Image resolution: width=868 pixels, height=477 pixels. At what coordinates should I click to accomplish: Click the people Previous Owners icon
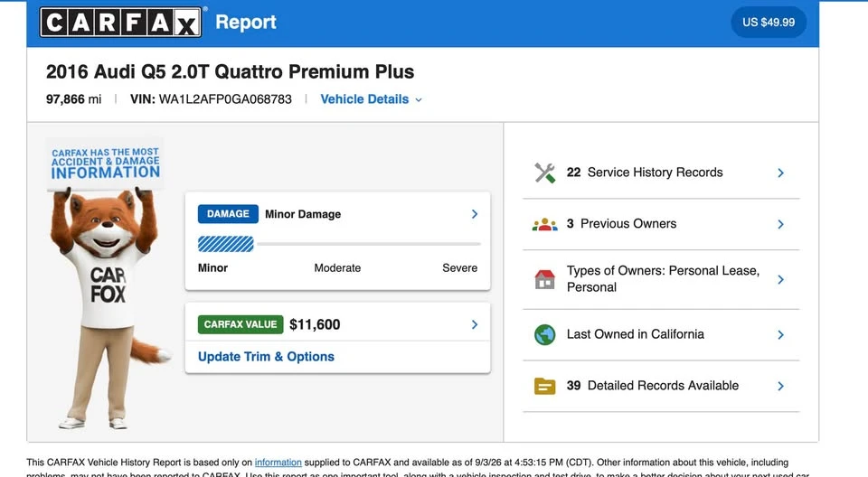point(544,224)
